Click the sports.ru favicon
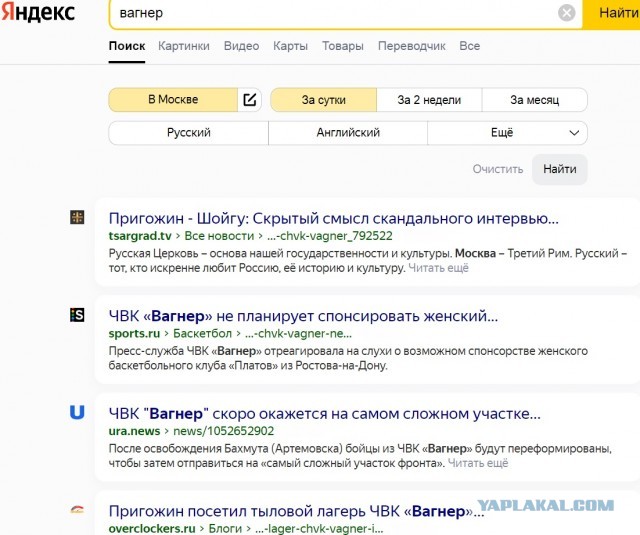The width and height of the screenshot is (640, 535). 77,315
